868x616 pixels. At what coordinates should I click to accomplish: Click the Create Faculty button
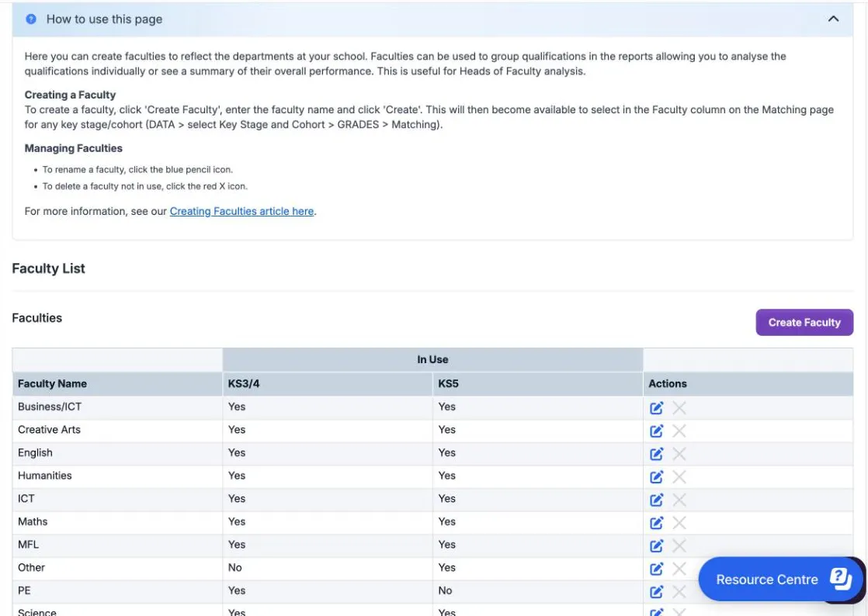click(x=804, y=323)
